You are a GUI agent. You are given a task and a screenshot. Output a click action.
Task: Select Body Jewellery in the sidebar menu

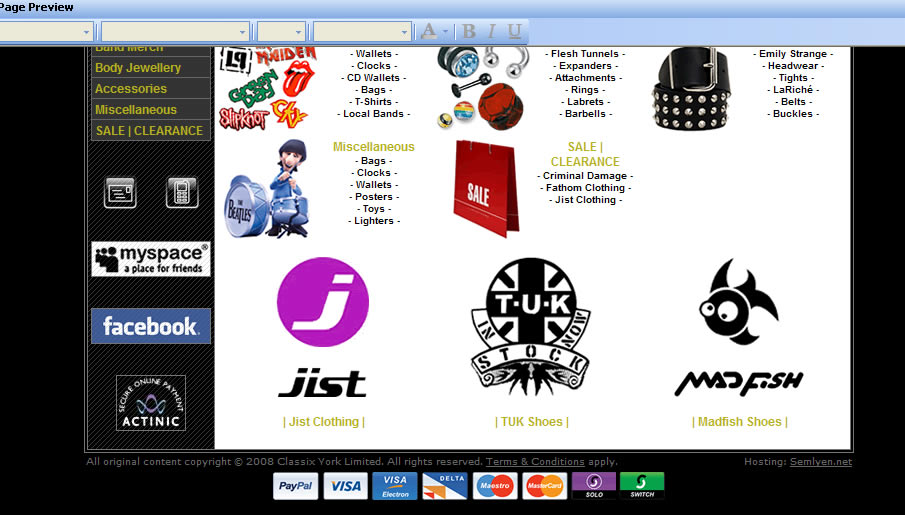click(x=138, y=68)
